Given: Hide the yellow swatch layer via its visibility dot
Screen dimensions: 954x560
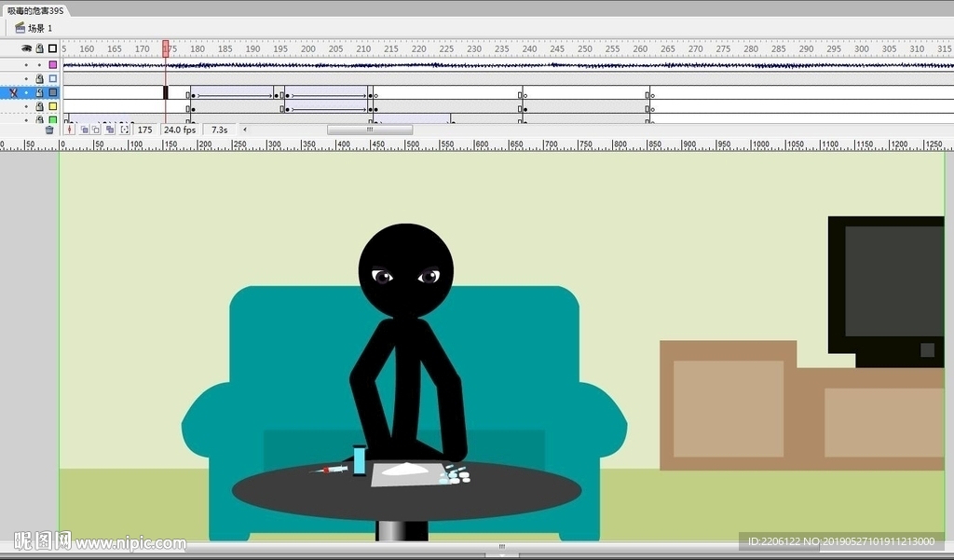Looking at the screenshot, I should [26, 106].
